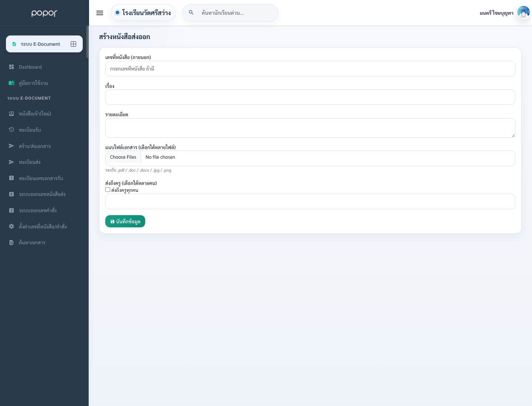Open the ส่งถึงครู recipient selection box
The image size is (532, 406).
pos(310,202)
